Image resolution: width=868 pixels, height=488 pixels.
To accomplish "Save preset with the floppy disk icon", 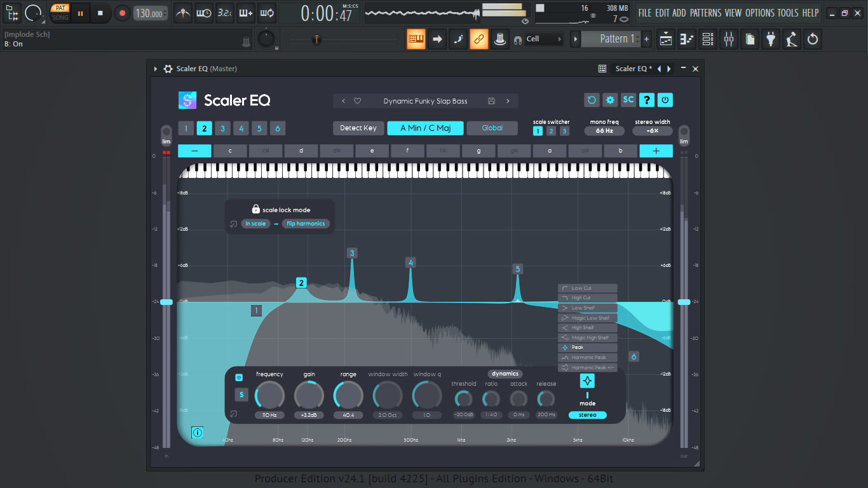I will pyautogui.click(x=491, y=101).
